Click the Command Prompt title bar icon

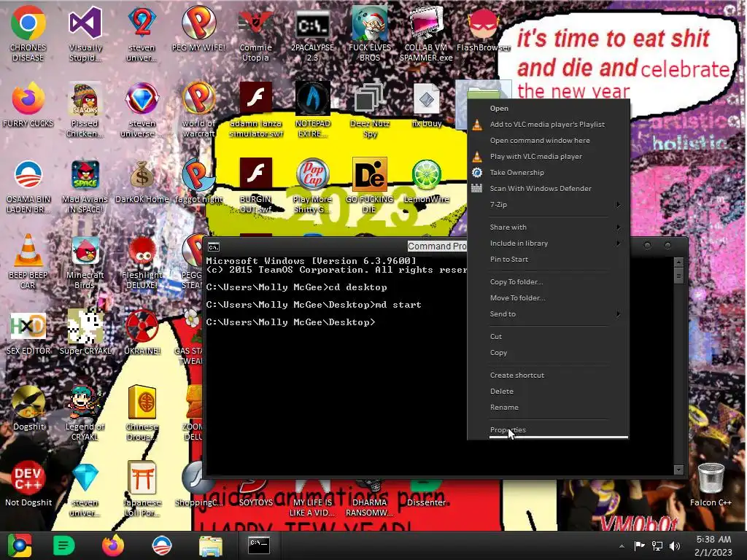pos(214,246)
